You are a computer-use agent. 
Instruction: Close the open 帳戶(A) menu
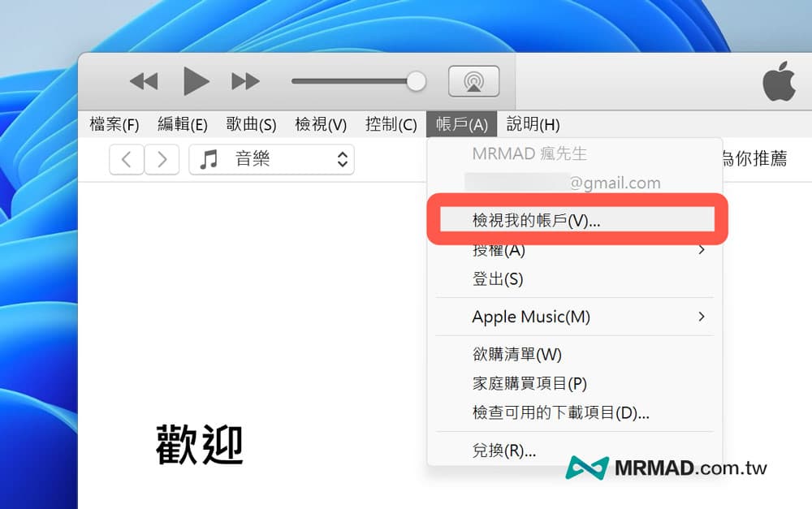point(461,124)
